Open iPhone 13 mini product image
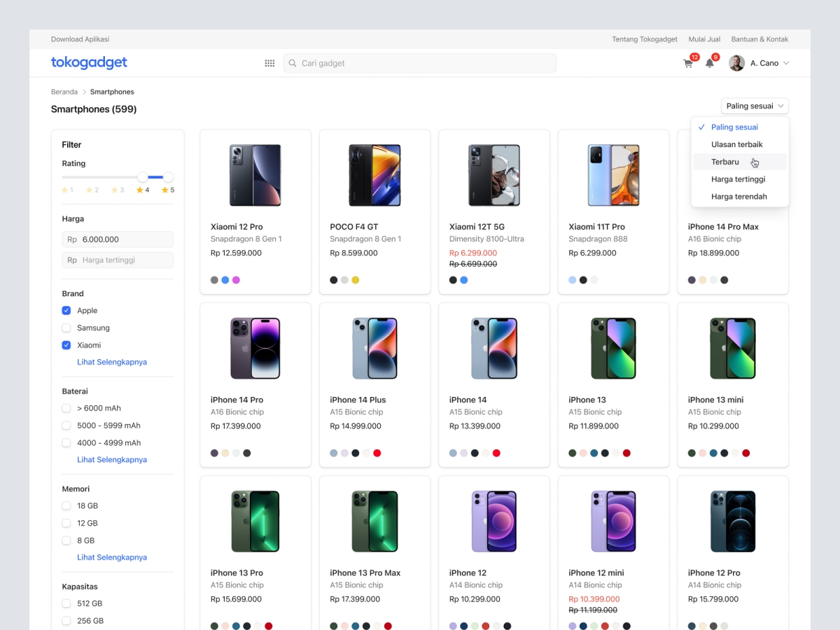Screen dimensions: 840x630 733,349
